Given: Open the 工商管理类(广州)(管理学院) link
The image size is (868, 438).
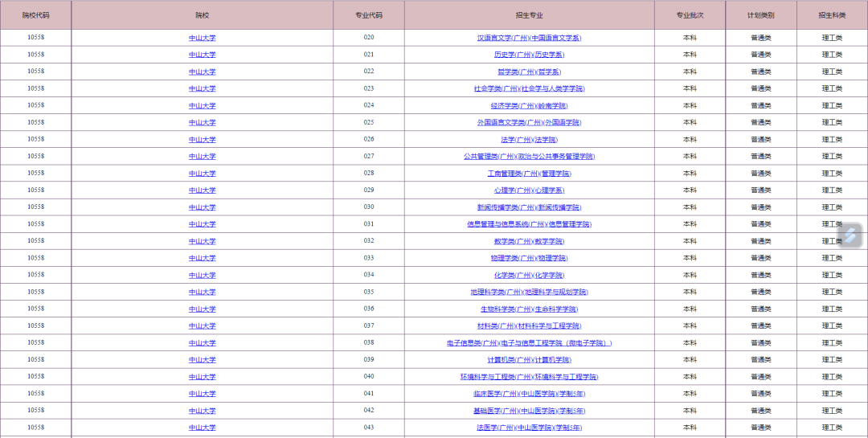Looking at the screenshot, I should point(529,174).
